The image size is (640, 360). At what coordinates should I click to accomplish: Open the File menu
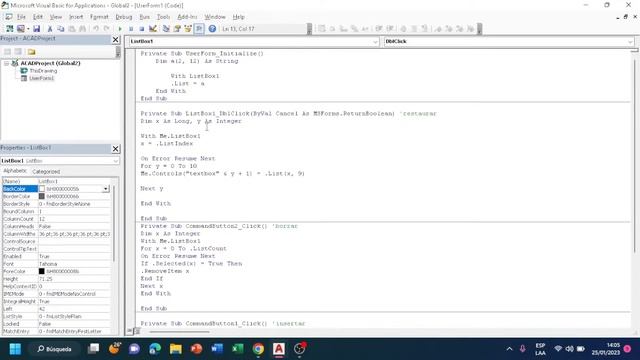tap(21, 17)
